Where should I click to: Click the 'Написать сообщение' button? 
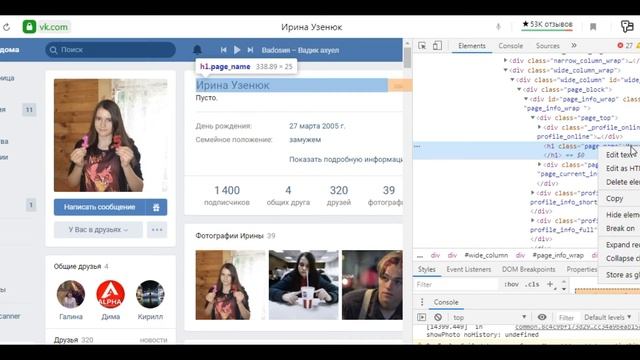tap(100, 207)
